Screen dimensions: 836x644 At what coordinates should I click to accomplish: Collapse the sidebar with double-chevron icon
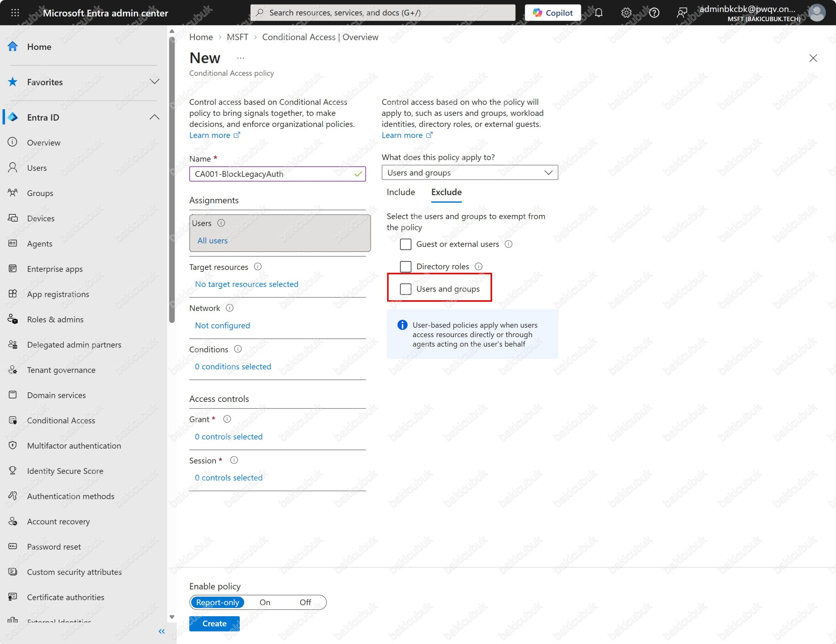pos(162,631)
